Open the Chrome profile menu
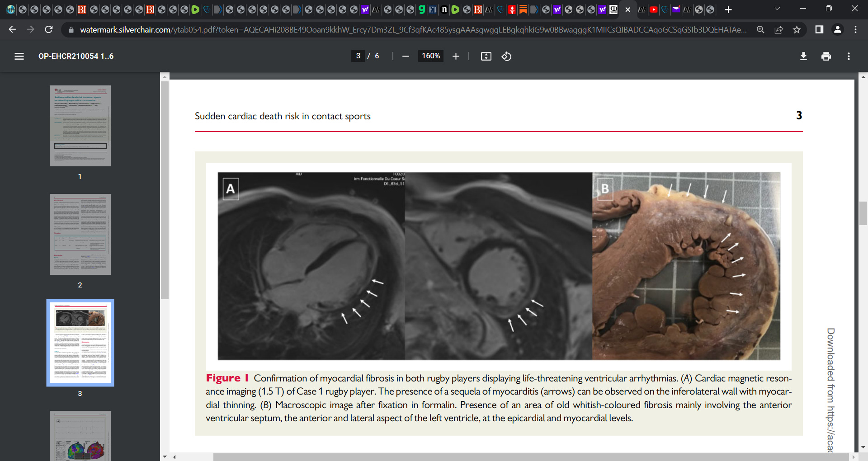 click(837, 29)
